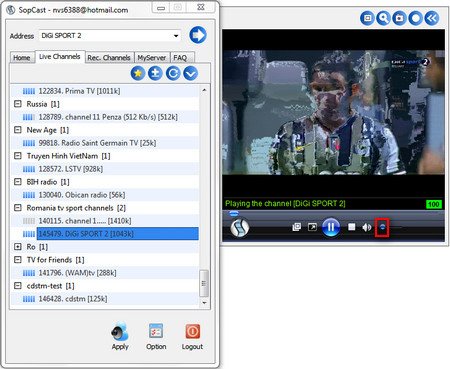Collapse the TV for Friends group
Viewport: 450px width, 369px height.
tap(18, 259)
